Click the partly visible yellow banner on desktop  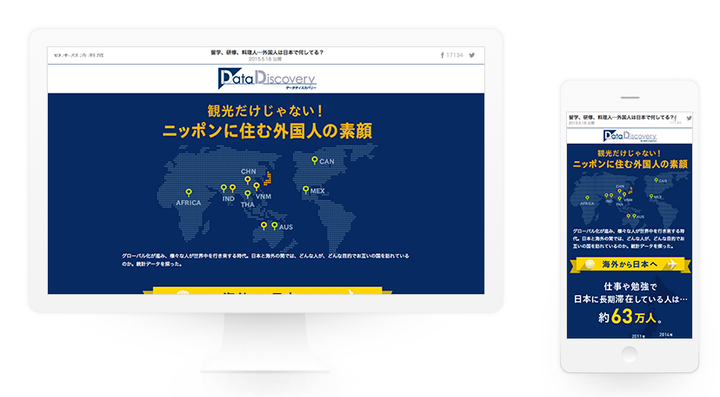[x=267, y=291]
